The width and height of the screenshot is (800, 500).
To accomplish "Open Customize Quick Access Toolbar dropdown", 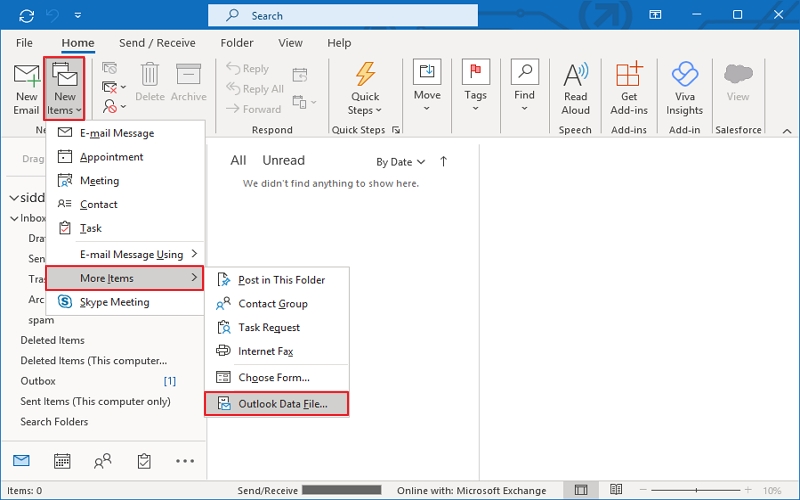I will 78,16.
